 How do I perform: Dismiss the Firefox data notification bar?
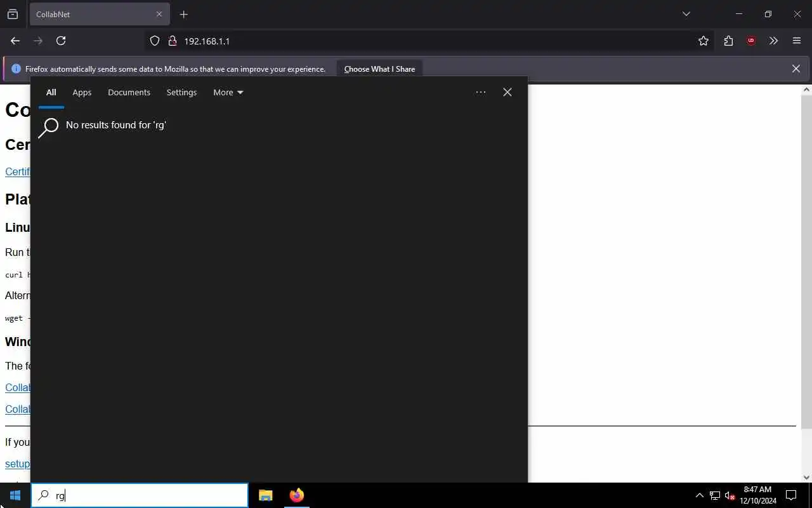tap(796, 69)
